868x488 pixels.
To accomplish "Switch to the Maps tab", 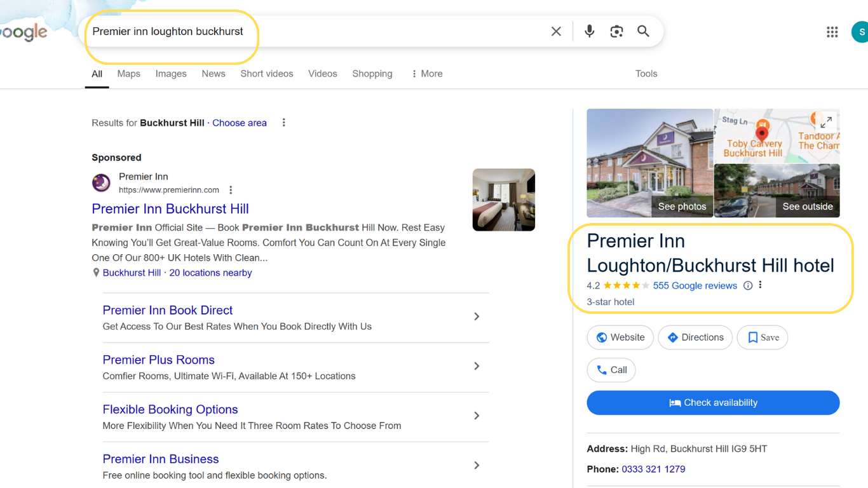I will point(128,74).
